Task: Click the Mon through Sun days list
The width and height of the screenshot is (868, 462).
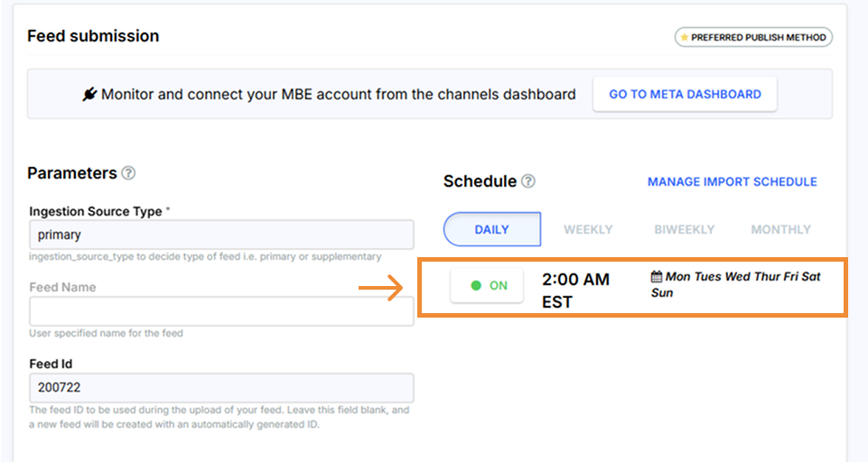Action: pos(741,284)
